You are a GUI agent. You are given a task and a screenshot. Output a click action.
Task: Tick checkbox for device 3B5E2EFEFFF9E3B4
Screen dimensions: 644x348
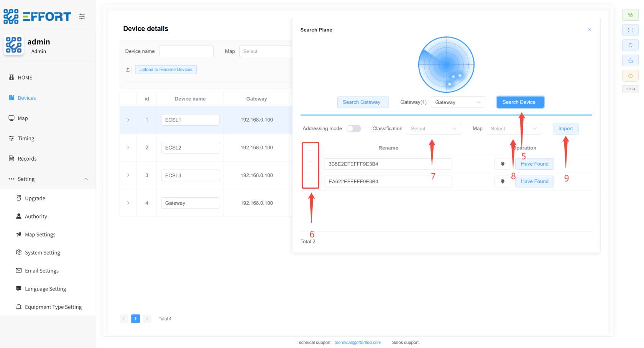point(310,164)
